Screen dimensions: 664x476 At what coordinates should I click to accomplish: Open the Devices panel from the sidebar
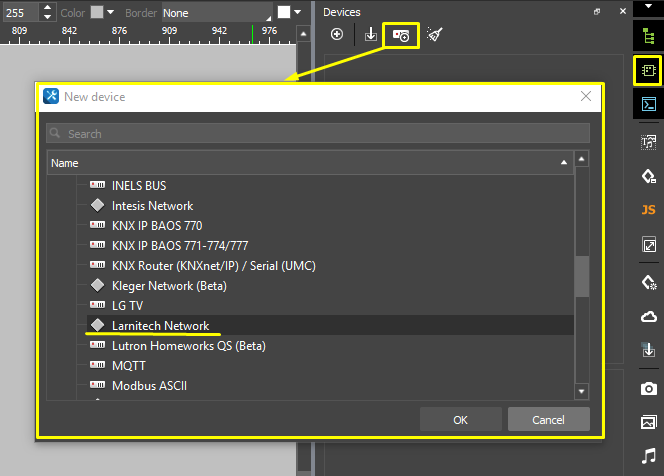pos(648,71)
